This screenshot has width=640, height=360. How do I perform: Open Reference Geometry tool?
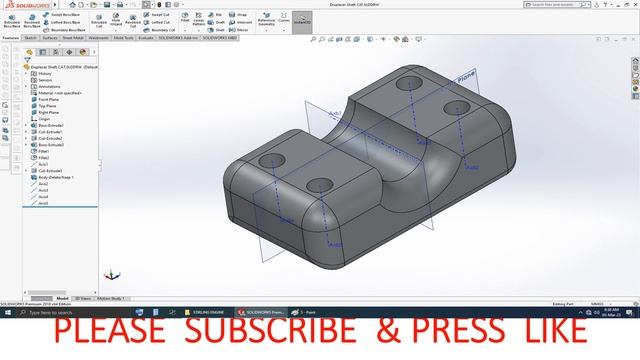[266, 19]
